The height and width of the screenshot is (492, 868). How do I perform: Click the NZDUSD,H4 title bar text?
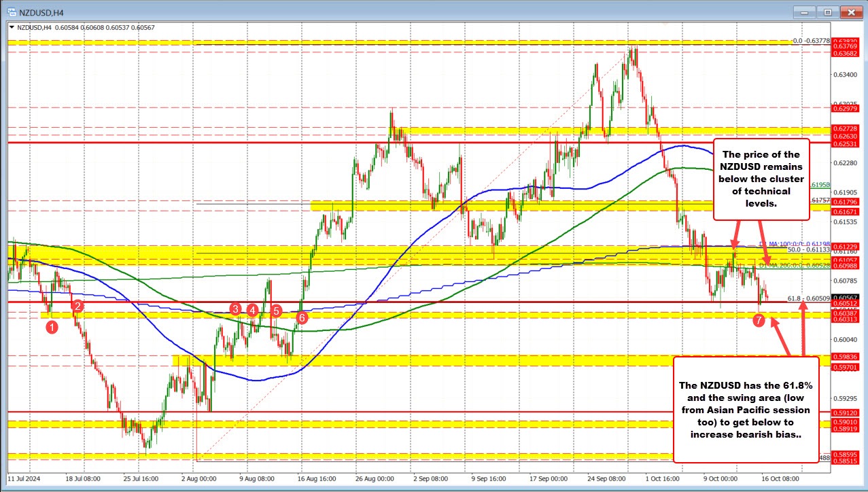point(41,12)
